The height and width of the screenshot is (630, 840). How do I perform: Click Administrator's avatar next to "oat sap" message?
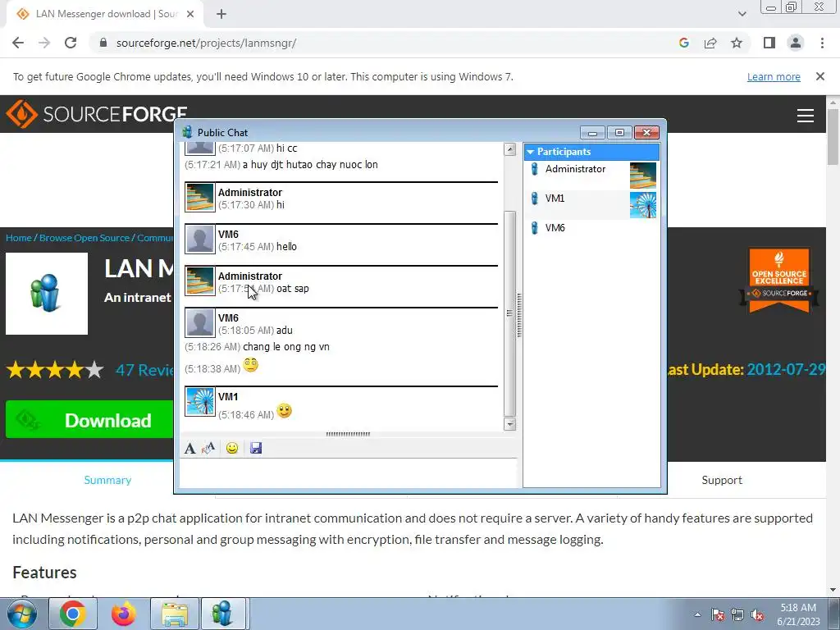200,281
